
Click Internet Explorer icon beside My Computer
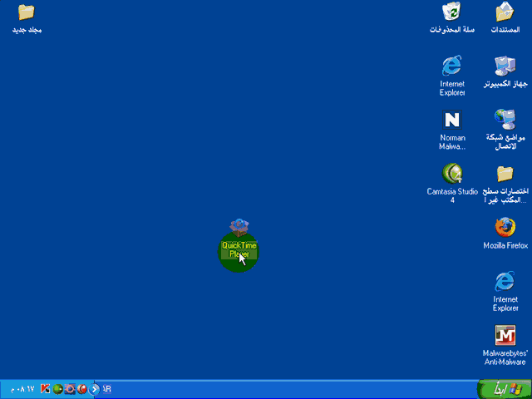point(452,66)
